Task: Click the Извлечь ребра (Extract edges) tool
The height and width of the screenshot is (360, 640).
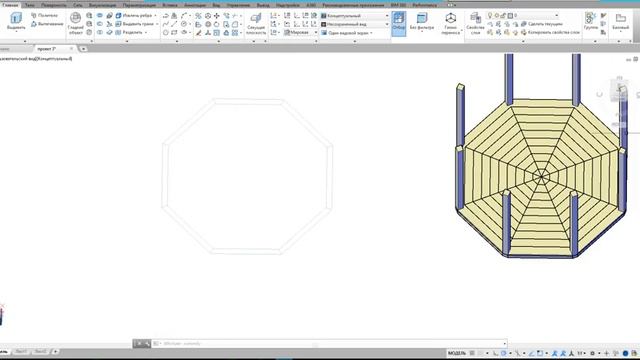Action: coord(134,16)
